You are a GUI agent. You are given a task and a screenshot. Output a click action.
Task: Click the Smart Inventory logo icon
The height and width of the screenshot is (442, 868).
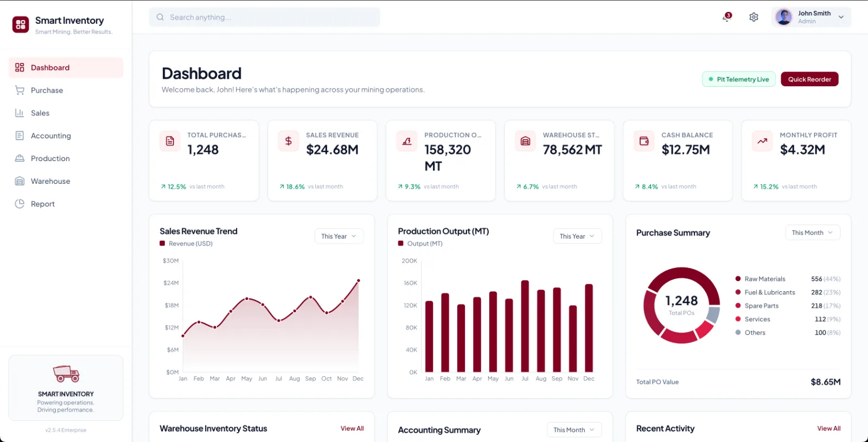tap(21, 24)
